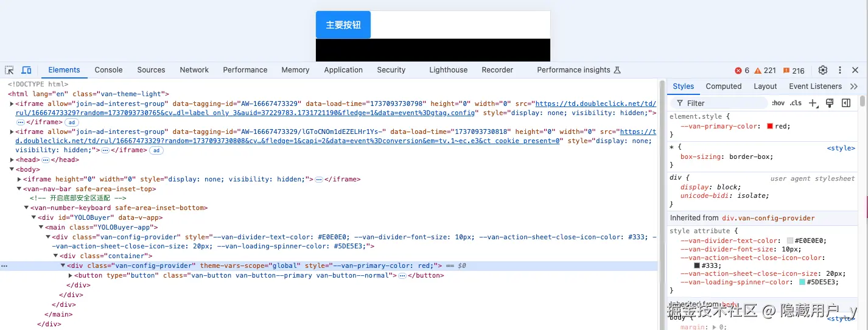Select the <!DOCTYPE html> row
Image resolution: width=868 pixels, height=330 pixels.
pyautogui.click(x=38, y=85)
